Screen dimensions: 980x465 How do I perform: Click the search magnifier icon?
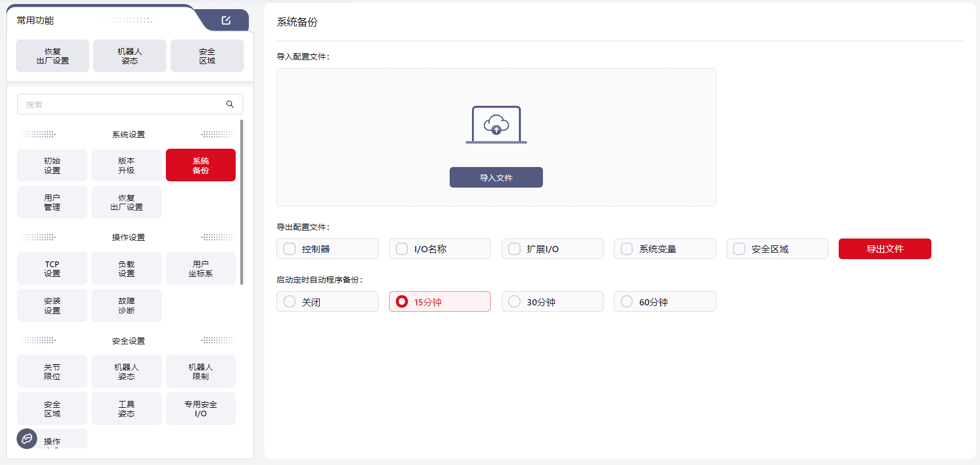pyautogui.click(x=230, y=104)
